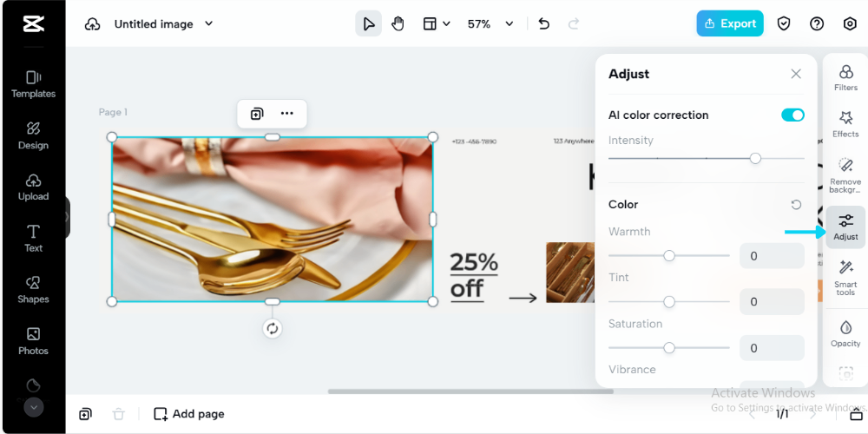Select the gold cutlery image on canvas

pos(272,220)
